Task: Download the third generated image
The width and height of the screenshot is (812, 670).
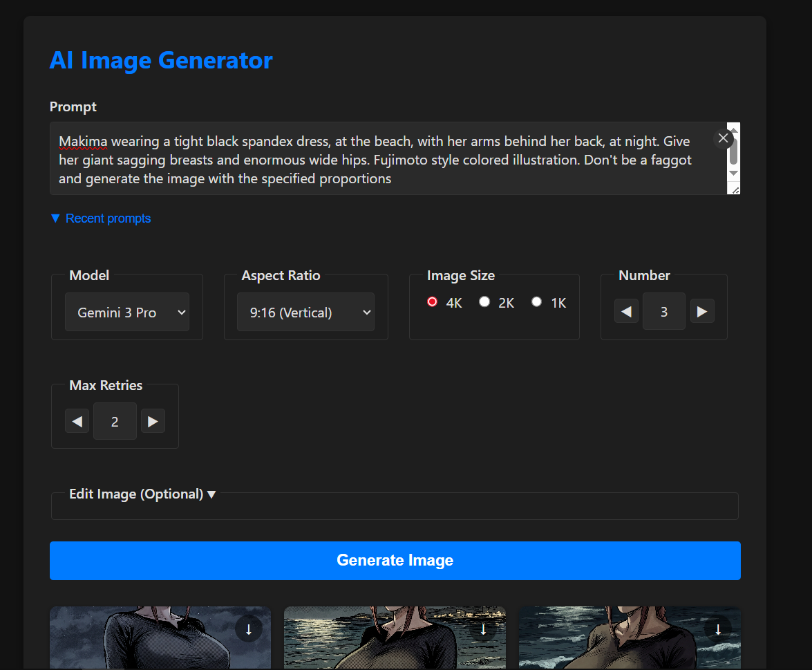Action: click(x=718, y=629)
